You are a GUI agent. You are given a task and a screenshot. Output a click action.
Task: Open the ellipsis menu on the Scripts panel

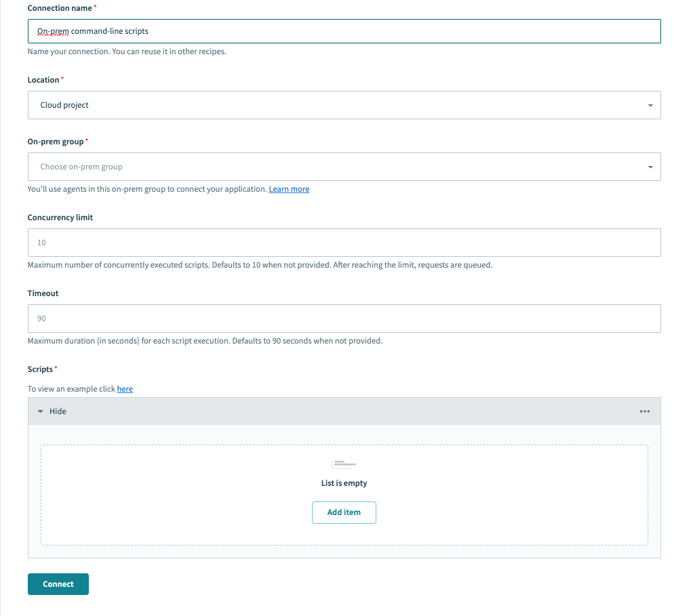644,411
